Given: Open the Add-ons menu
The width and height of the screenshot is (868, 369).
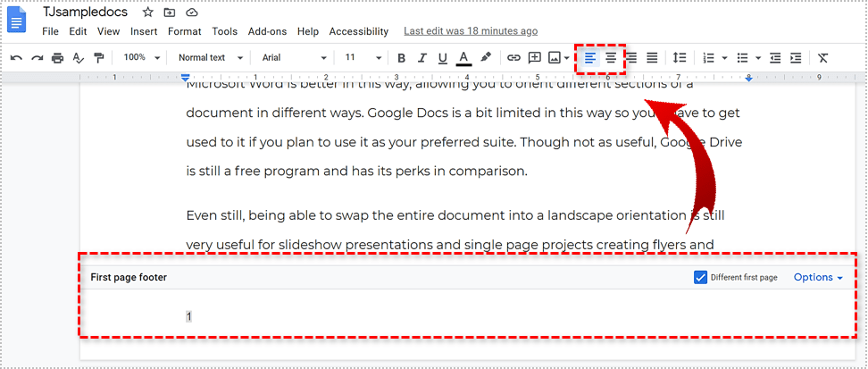Looking at the screenshot, I should 267,31.
